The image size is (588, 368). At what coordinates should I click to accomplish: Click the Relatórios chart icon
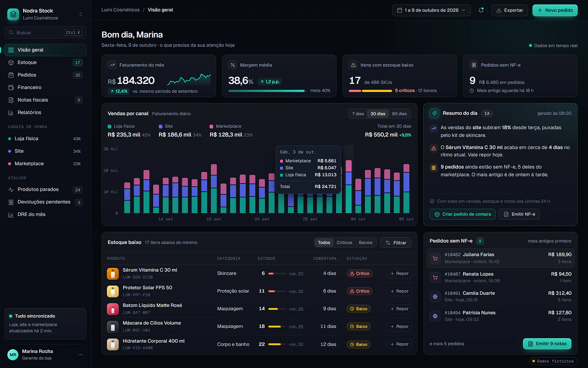coord(11,113)
